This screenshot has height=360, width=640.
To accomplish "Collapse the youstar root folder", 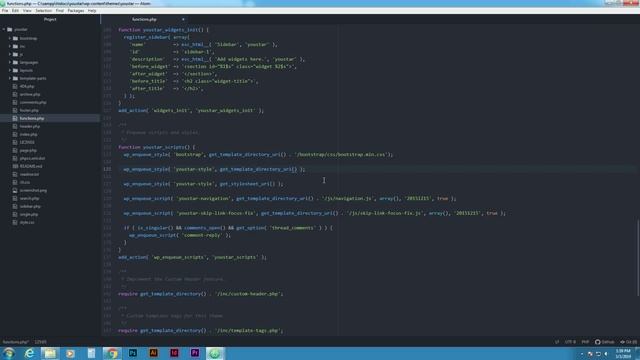I will [4, 29].
